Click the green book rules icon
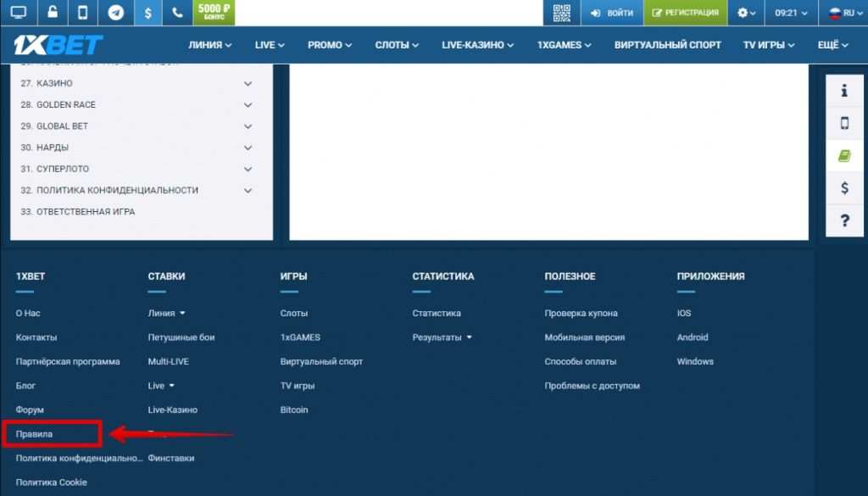 pos(844,155)
